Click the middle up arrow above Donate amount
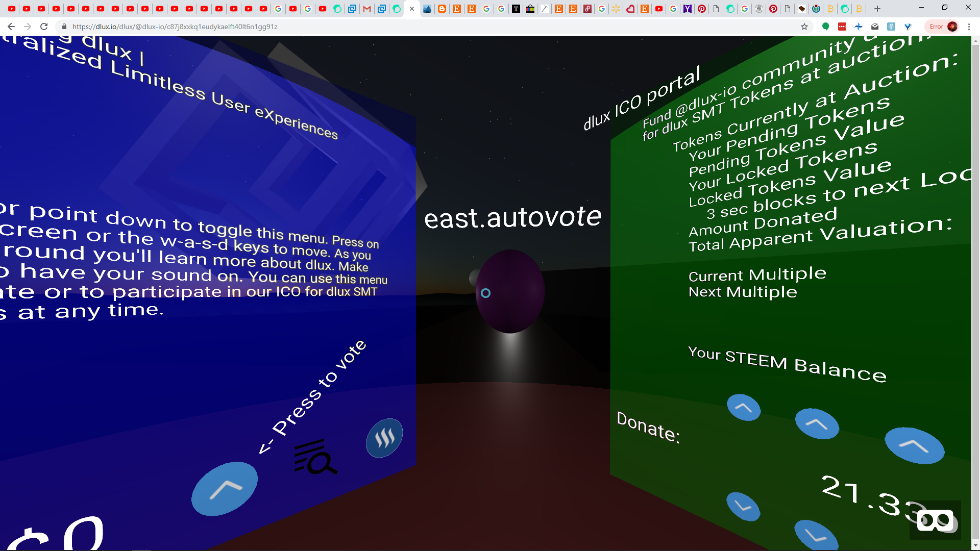The image size is (980, 551). tap(817, 423)
